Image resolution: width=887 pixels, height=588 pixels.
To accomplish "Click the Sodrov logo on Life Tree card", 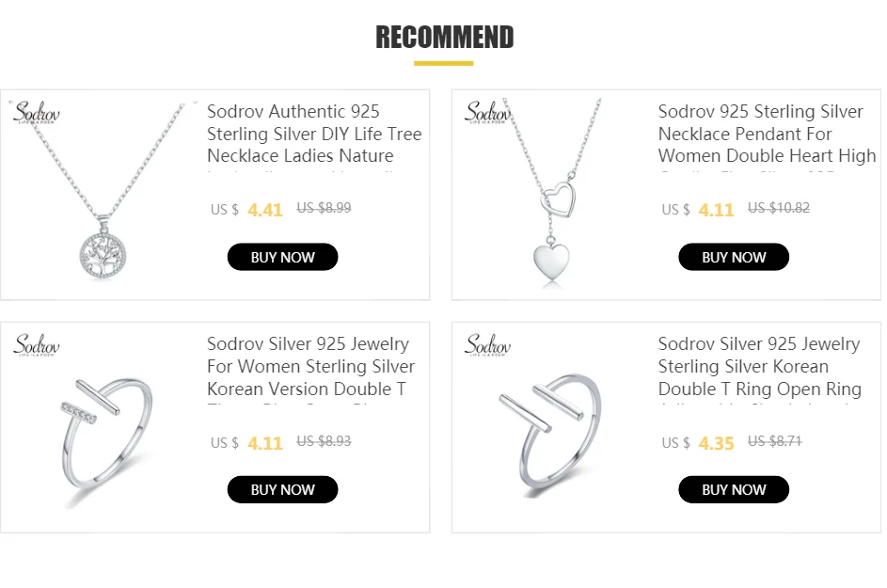I will [36, 114].
